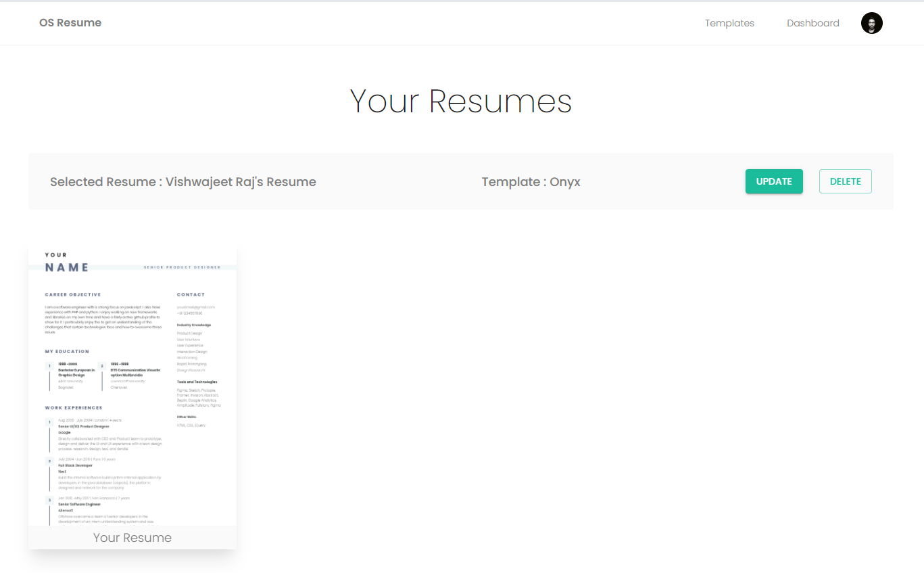Click the "Template : Onyx" label
Image resolution: width=924 pixels, height=573 pixels.
pos(531,182)
